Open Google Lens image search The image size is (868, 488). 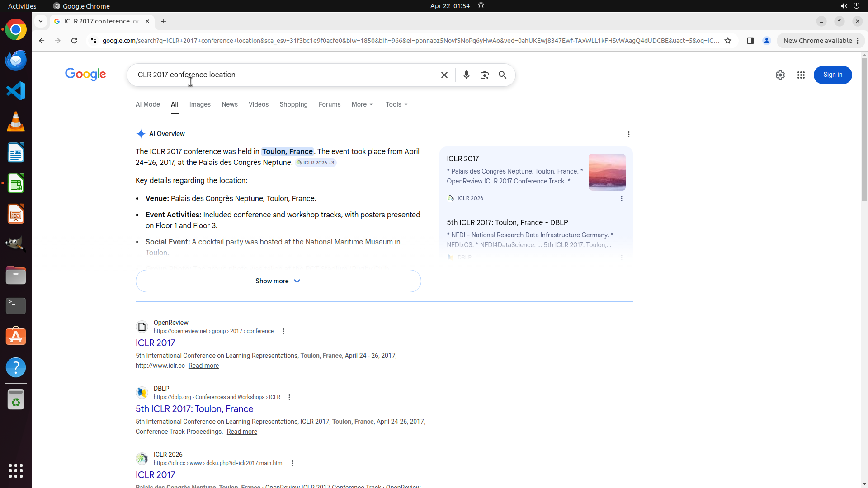click(x=484, y=75)
